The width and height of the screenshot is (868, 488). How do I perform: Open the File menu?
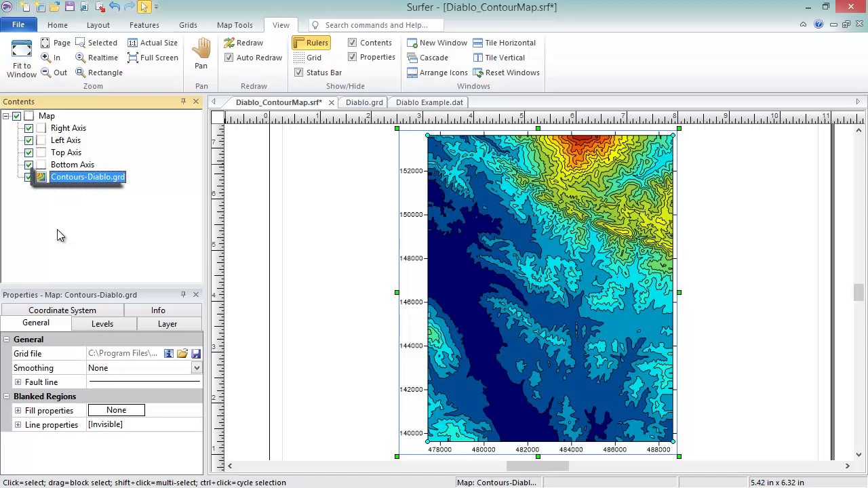pyautogui.click(x=18, y=25)
